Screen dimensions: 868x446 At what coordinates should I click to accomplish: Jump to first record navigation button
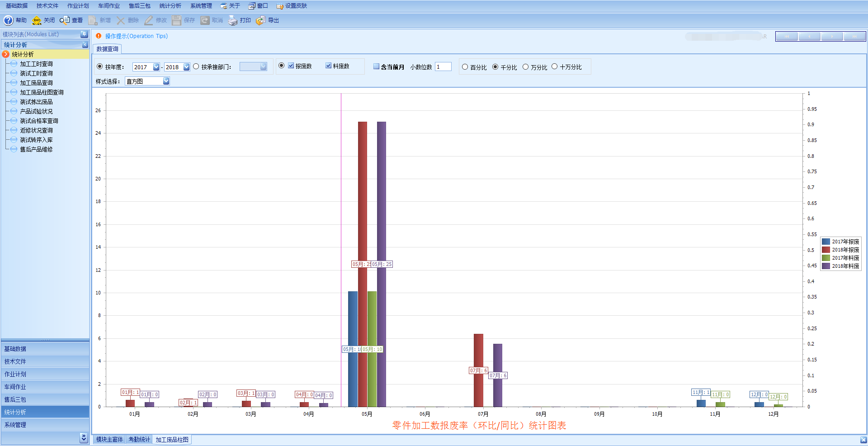point(787,37)
